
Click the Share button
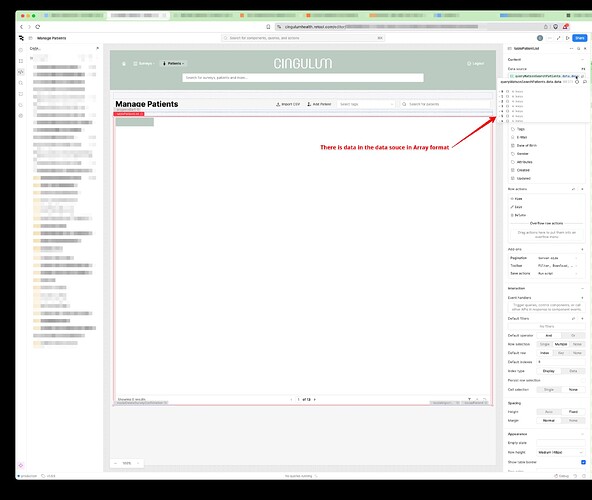point(580,38)
